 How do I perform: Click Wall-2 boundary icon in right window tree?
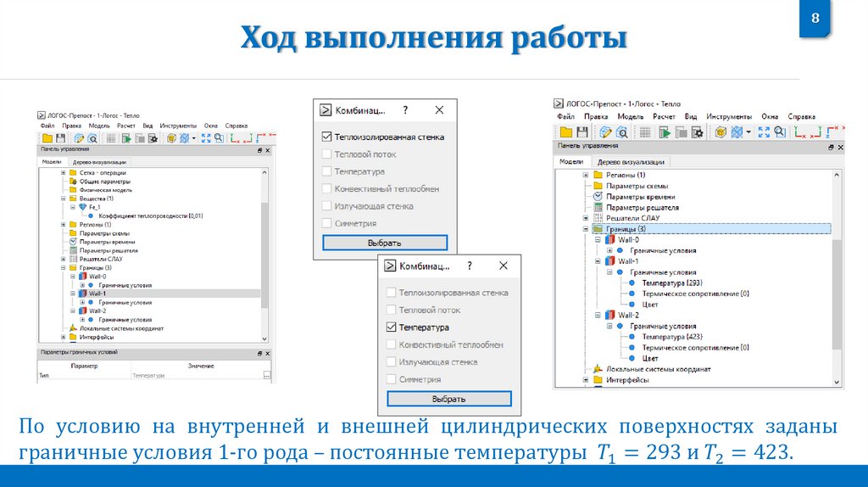coord(610,315)
